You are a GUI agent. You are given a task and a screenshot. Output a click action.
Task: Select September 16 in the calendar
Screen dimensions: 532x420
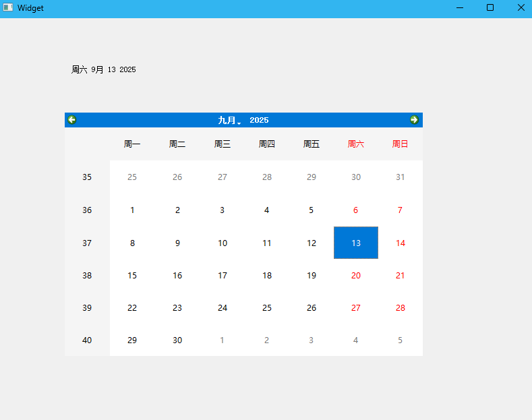click(x=177, y=276)
